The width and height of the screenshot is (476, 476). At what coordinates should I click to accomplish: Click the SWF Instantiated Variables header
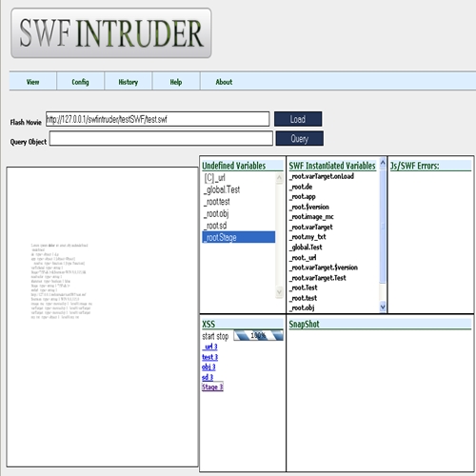click(332, 166)
